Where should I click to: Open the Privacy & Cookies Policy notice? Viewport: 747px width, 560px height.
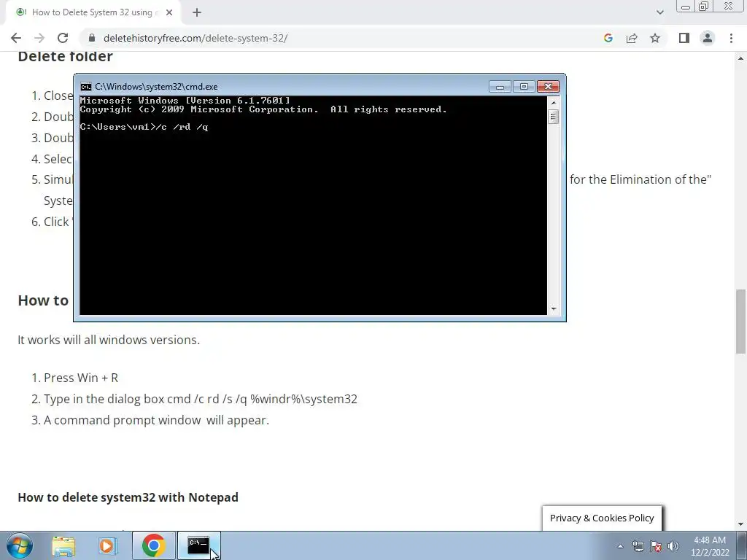(602, 518)
